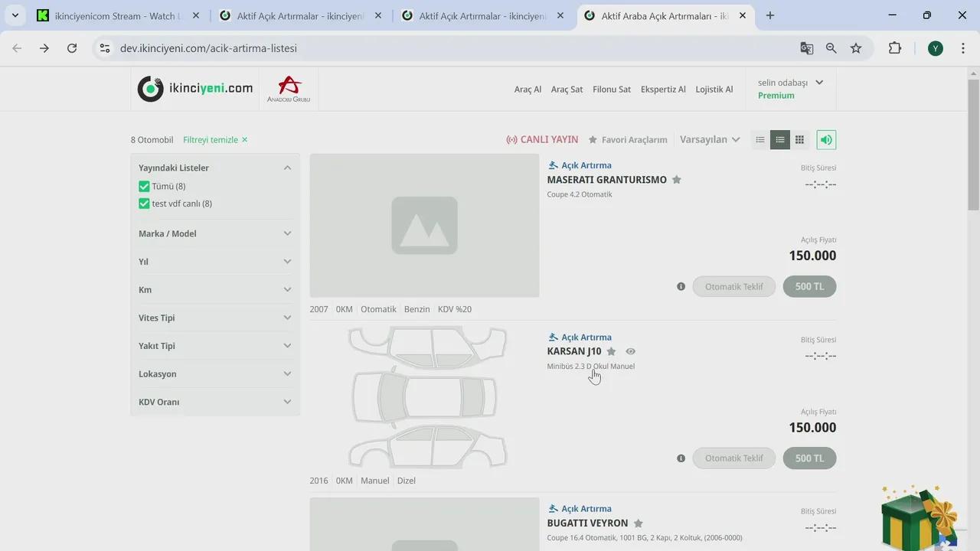This screenshot has width=980, height=551.
Task: Click browser translate page icon
Action: [x=807, y=48]
